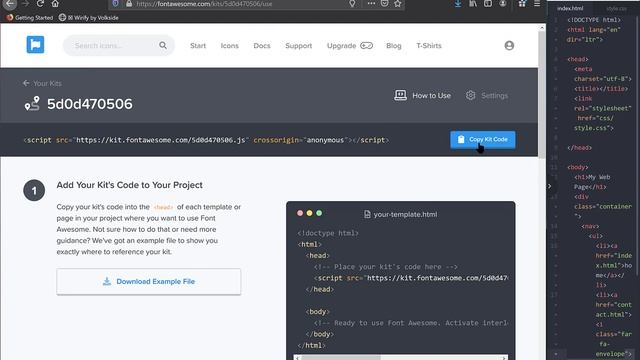Click the tracking protection shield icon

(x=116, y=4)
